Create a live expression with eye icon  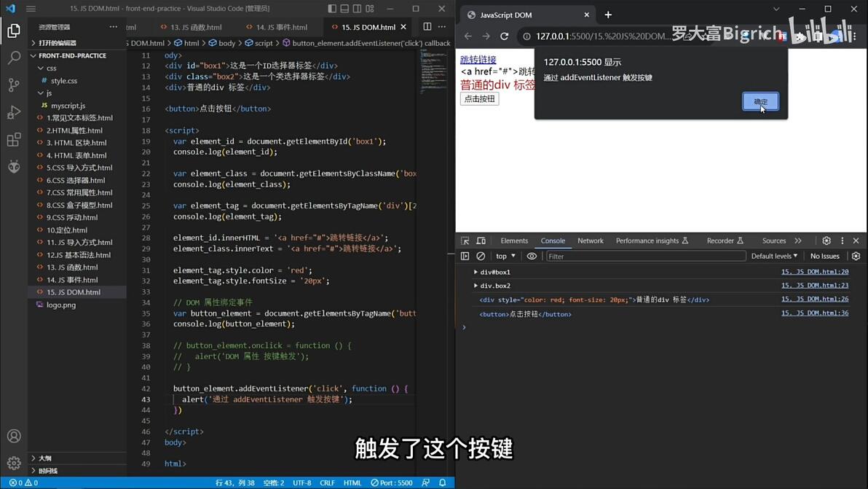coord(532,257)
